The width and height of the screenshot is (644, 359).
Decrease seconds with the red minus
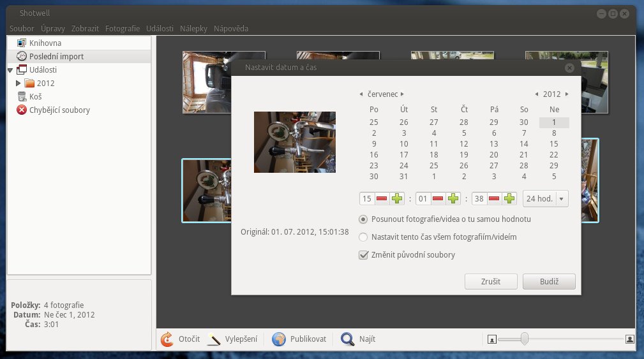point(493,199)
